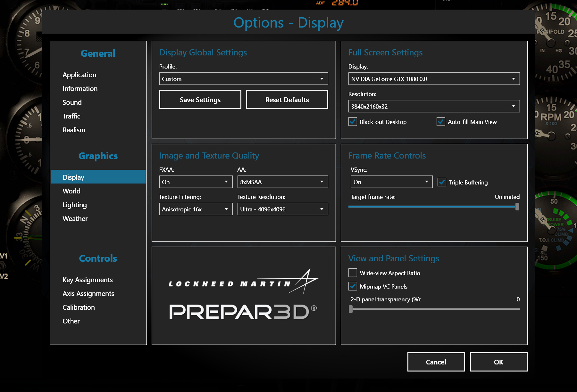Open Lighting graphics settings
Viewport: 577px width, 392px height.
(x=75, y=205)
